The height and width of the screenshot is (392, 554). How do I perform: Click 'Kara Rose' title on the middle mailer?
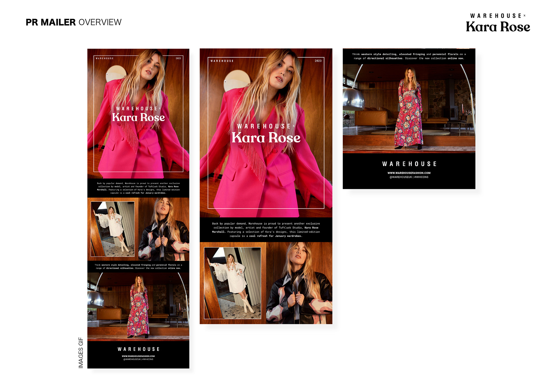point(266,138)
